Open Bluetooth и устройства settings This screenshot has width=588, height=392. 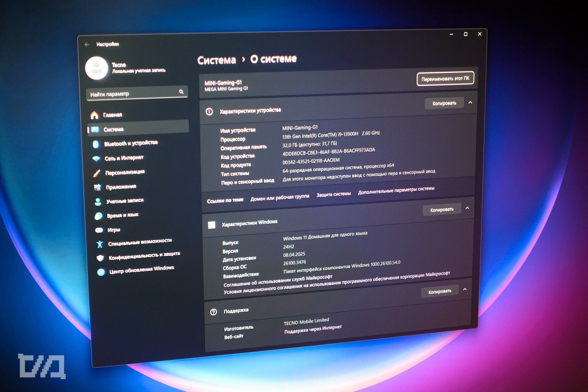click(139, 143)
